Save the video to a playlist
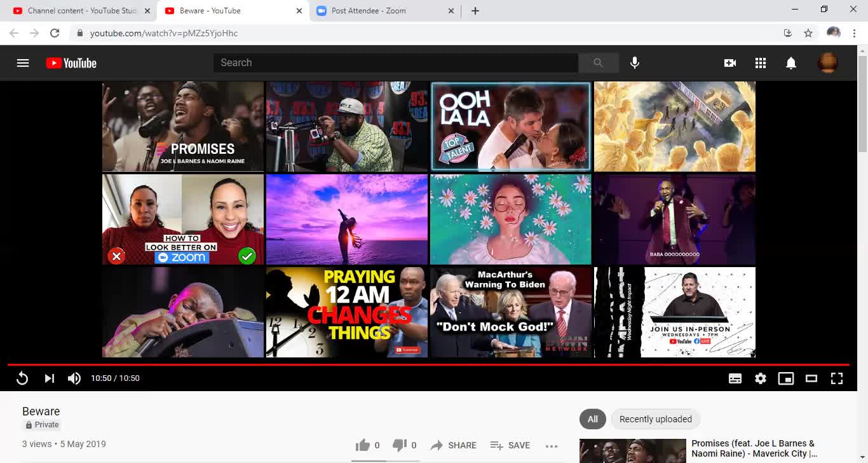 pos(510,445)
